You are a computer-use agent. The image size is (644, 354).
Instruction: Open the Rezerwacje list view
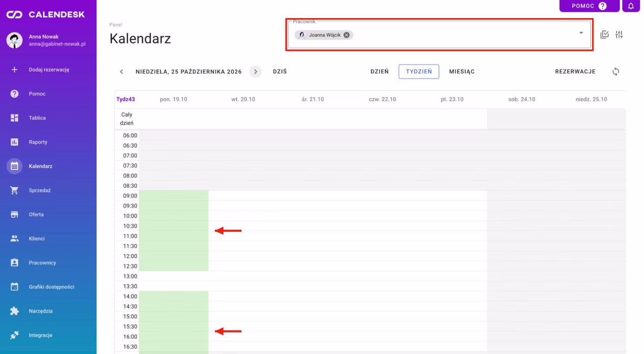(575, 72)
